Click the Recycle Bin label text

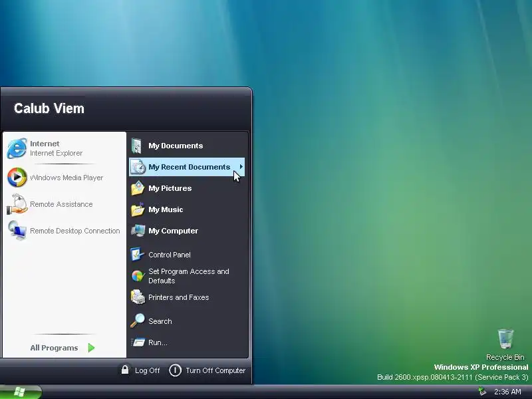[x=505, y=357]
